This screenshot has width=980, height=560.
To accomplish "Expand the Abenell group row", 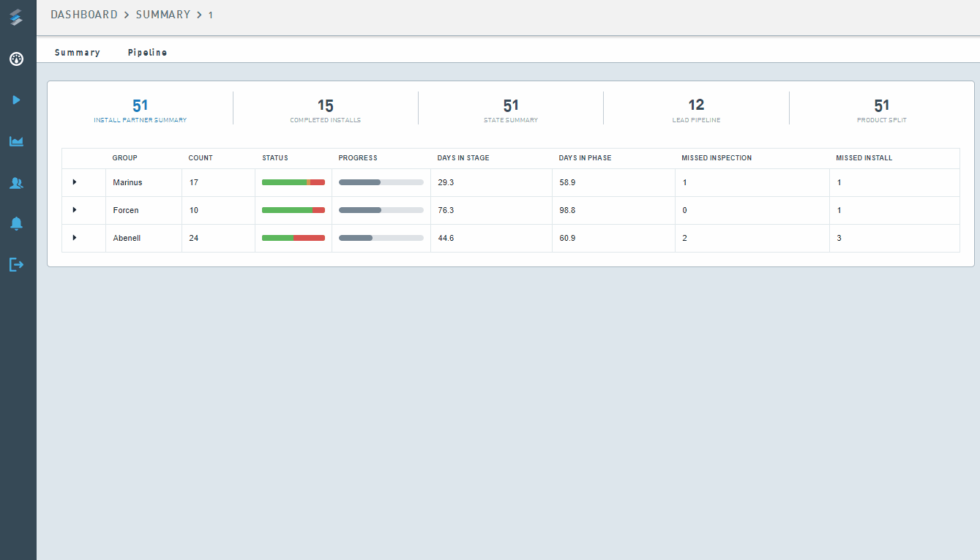I will [75, 238].
